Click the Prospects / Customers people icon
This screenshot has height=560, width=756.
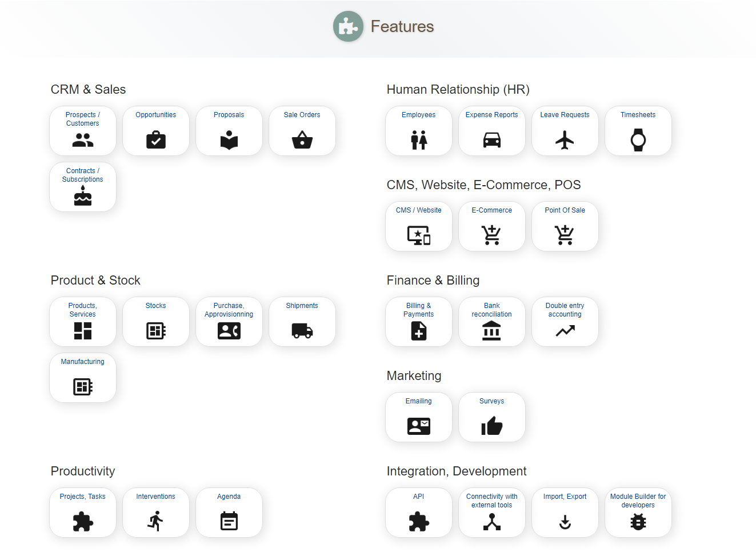[x=83, y=140]
